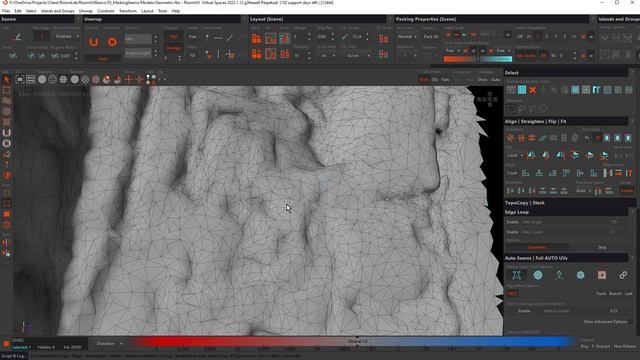Toggle the Overlaps option in Unwrap panel
Image resolution: width=640 pixels, height=360 pixels.
click(173, 48)
